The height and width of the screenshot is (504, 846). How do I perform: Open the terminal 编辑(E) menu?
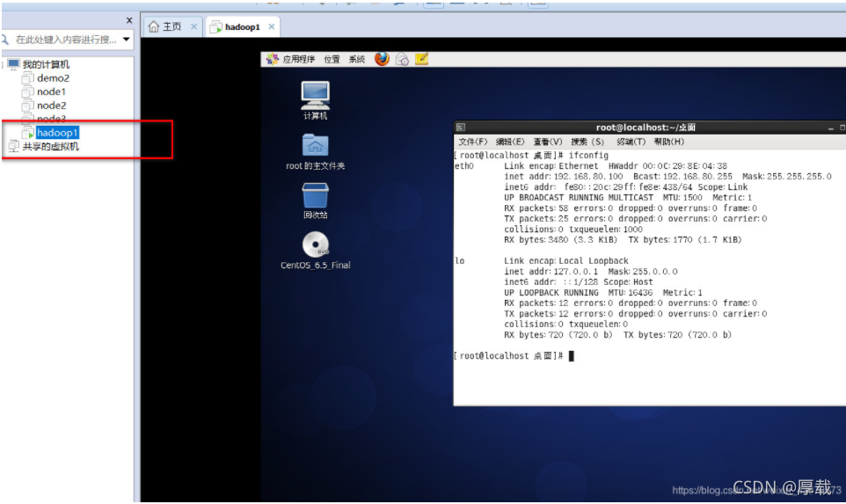tap(510, 142)
